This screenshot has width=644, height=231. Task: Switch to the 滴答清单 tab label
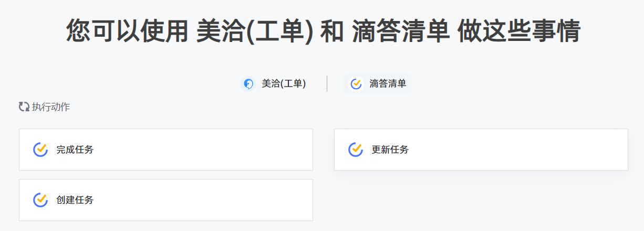(388, 83)
